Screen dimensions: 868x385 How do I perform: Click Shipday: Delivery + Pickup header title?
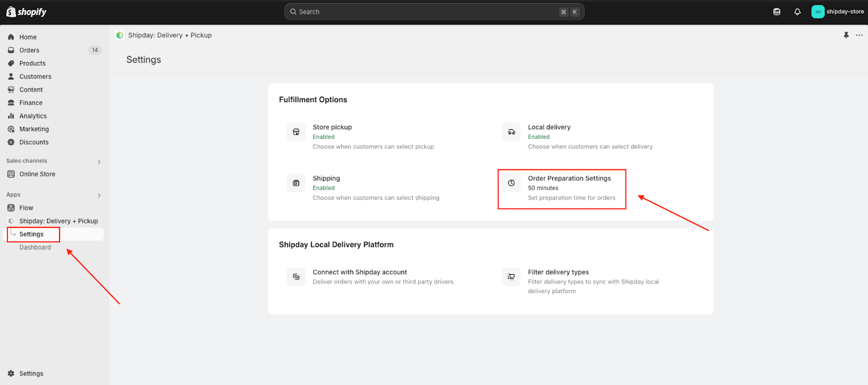pyautogui.click(x=170, y=35)
